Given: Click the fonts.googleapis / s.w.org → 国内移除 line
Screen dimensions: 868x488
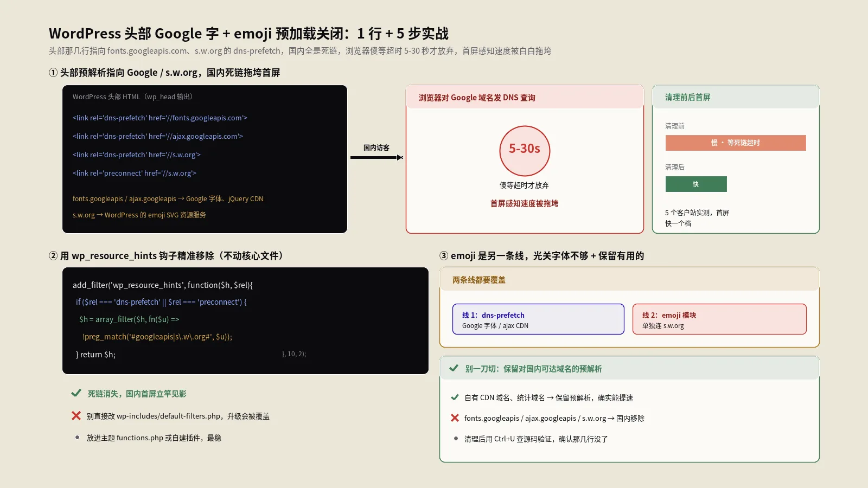Looking at the screenshot, I should click(554, 418).
